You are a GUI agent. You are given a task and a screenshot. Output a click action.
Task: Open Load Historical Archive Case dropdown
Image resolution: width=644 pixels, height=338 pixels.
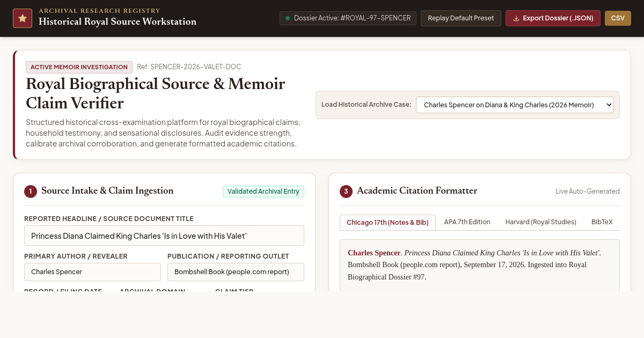515,105
